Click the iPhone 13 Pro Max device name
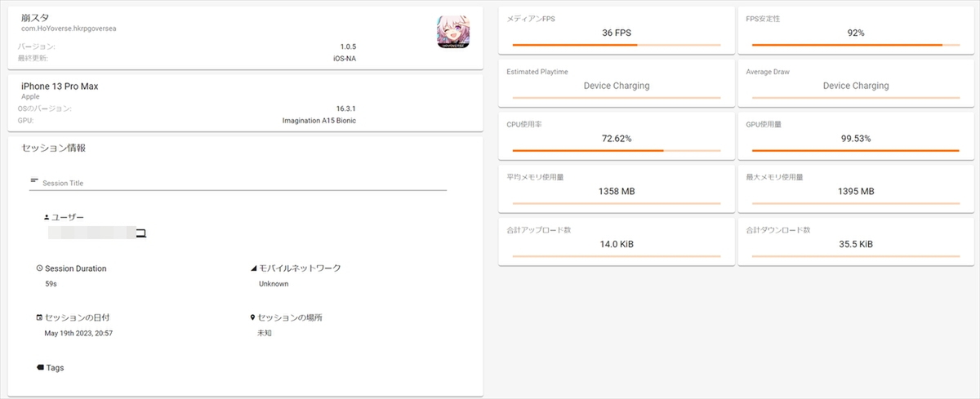This screenshot has width=980, height=399. [60, 86]
